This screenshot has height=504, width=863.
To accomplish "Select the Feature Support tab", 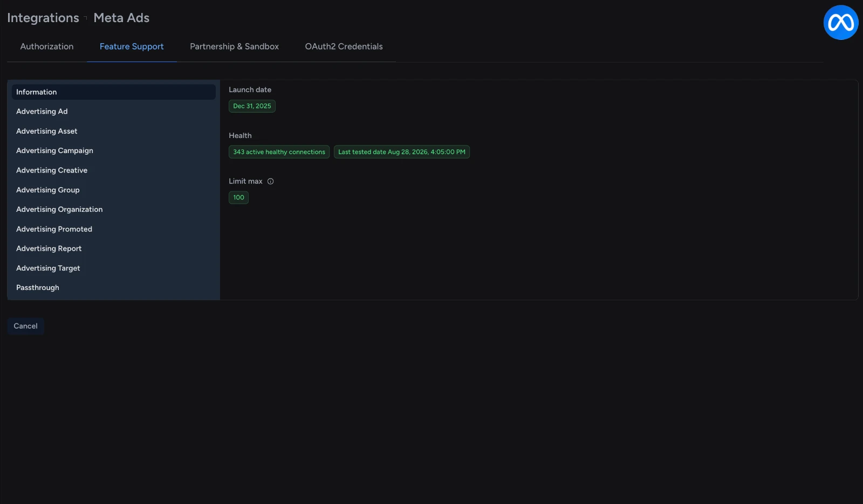I will click(x=132, y=46).
